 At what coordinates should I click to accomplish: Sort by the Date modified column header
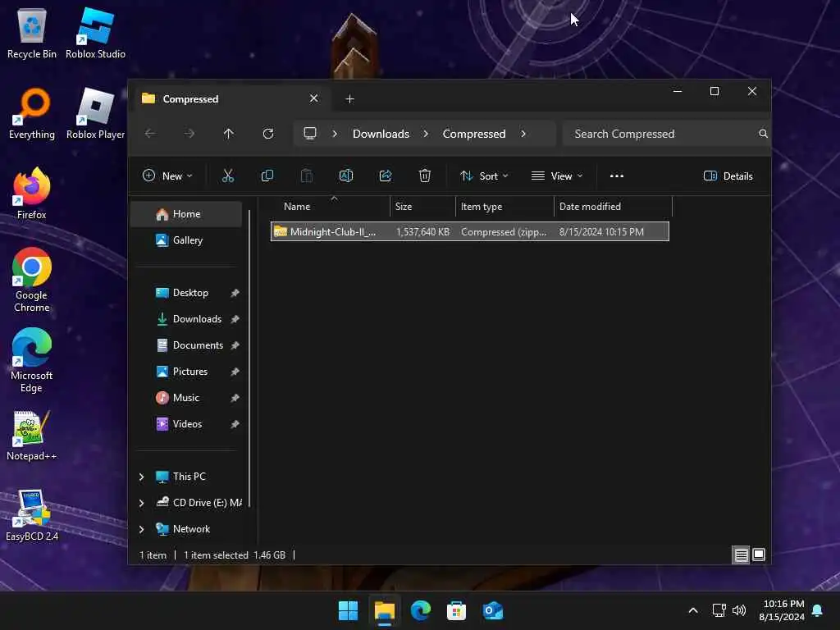click(x=613, y=206)
